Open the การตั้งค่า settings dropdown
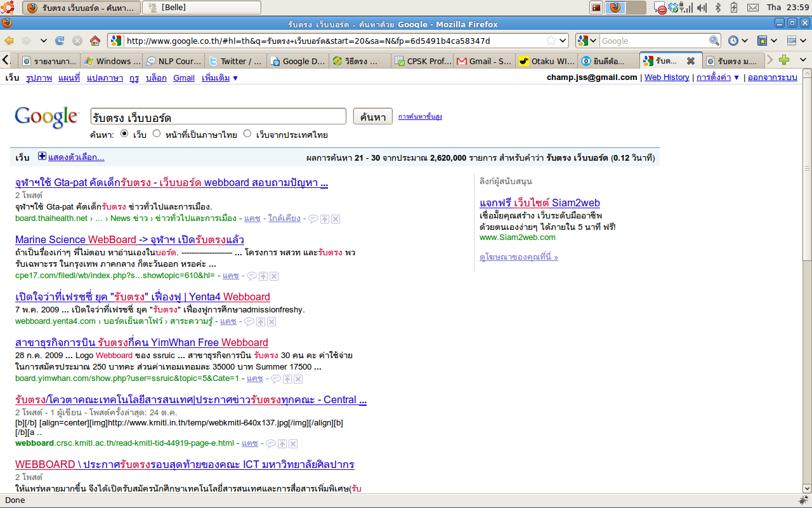The width and height of the screenshot is (812, 508). 718,77
